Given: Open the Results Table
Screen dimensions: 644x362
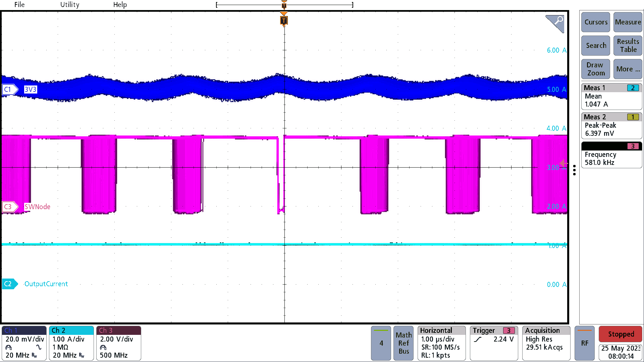Looking at the screenshot, I should pos(628,46).
